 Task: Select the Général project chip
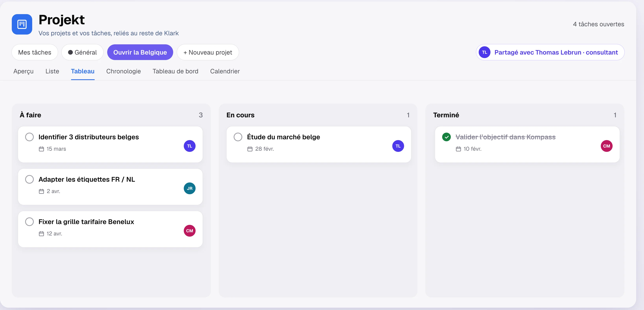click(82, 52)
